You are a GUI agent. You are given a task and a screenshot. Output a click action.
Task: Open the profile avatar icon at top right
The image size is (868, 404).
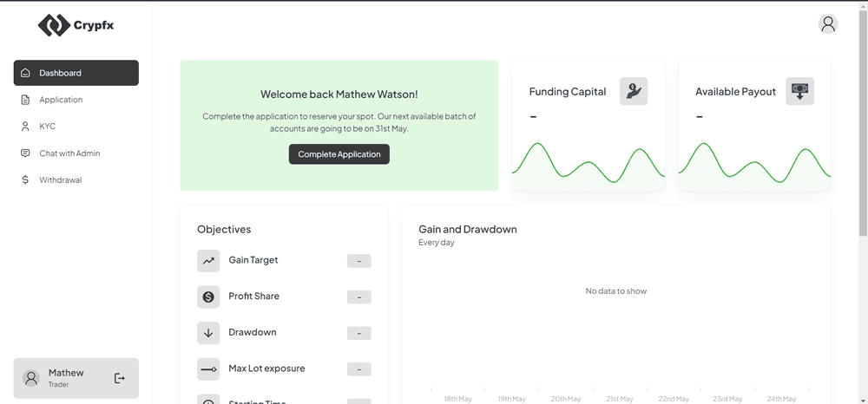828,24
